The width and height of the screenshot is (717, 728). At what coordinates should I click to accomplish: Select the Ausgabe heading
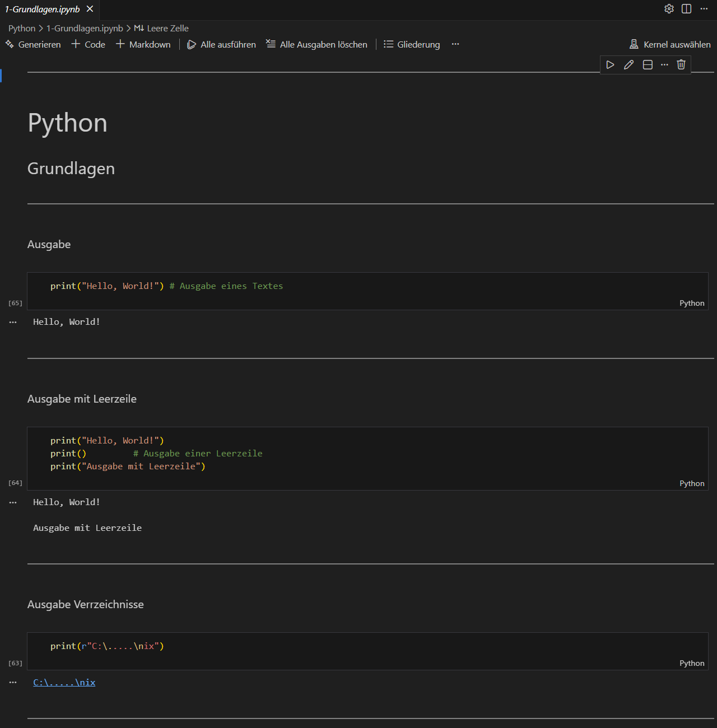click(49, 244)
